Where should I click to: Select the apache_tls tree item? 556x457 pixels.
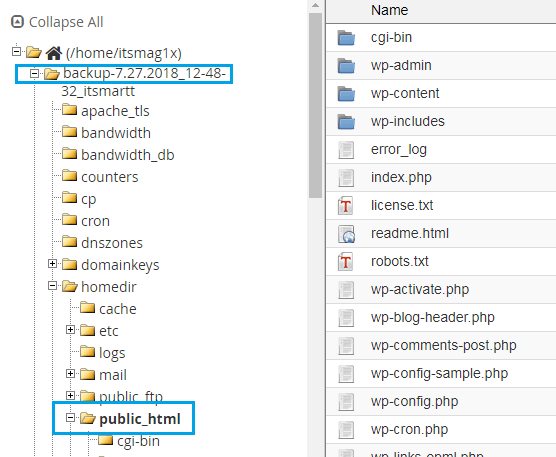[115, 111]
